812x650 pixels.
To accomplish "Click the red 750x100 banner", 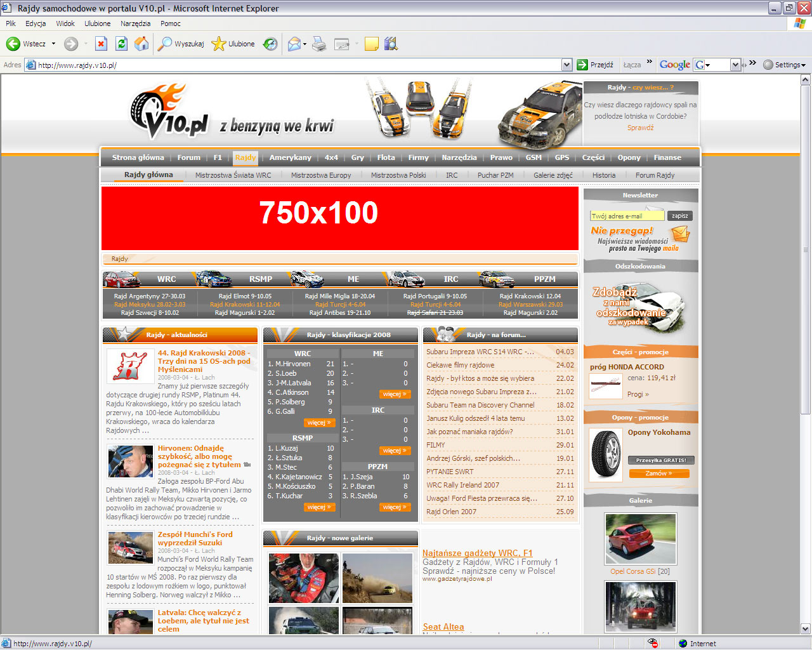I will coord(340,218).
